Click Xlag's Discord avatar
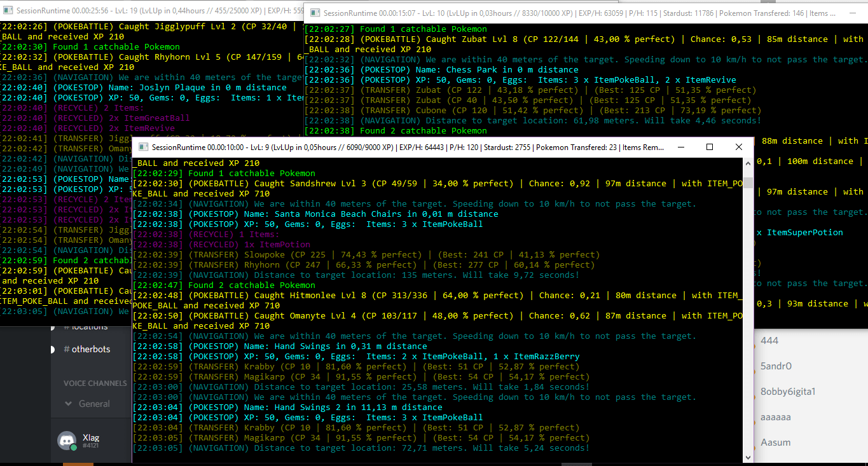The image size is (868, 466). pyautogui.click(x=67, y=441)
